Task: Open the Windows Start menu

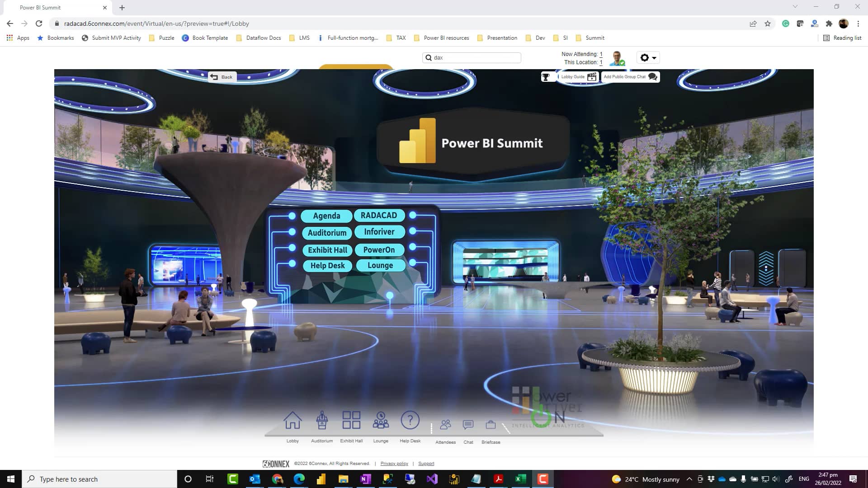Action: coord(11,479)
